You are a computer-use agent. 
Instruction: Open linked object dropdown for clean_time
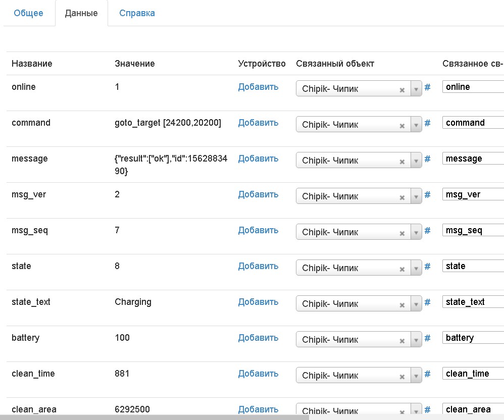[416, 376]
